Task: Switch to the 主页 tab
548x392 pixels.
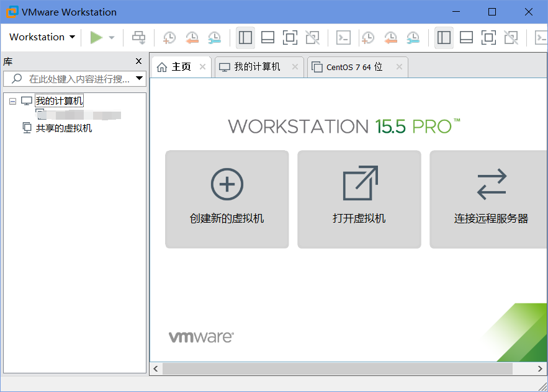Action: pyautogui.click(x=181, y=67)
